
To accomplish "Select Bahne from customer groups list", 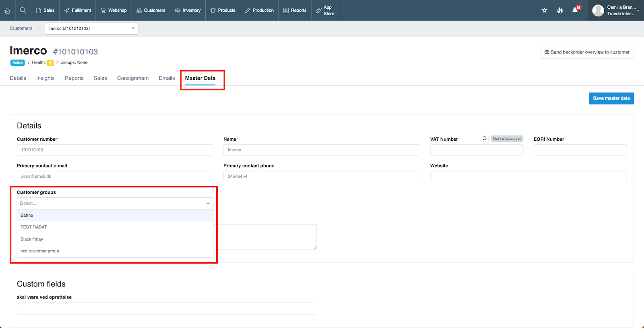I will (x=27, y=215).
